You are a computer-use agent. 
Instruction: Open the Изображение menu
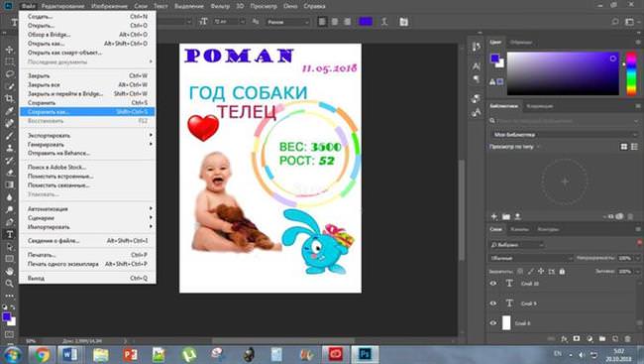109,6
